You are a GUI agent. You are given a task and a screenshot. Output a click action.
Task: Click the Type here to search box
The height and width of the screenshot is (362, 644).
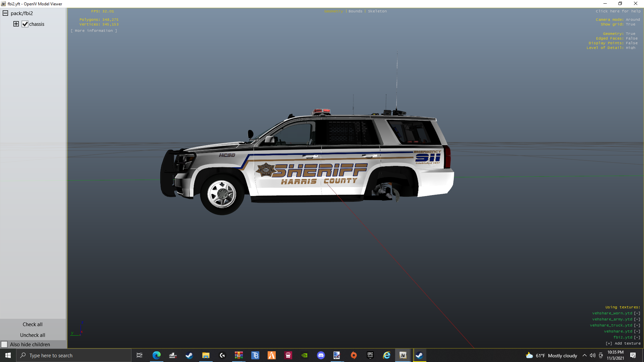click(74, 356)
